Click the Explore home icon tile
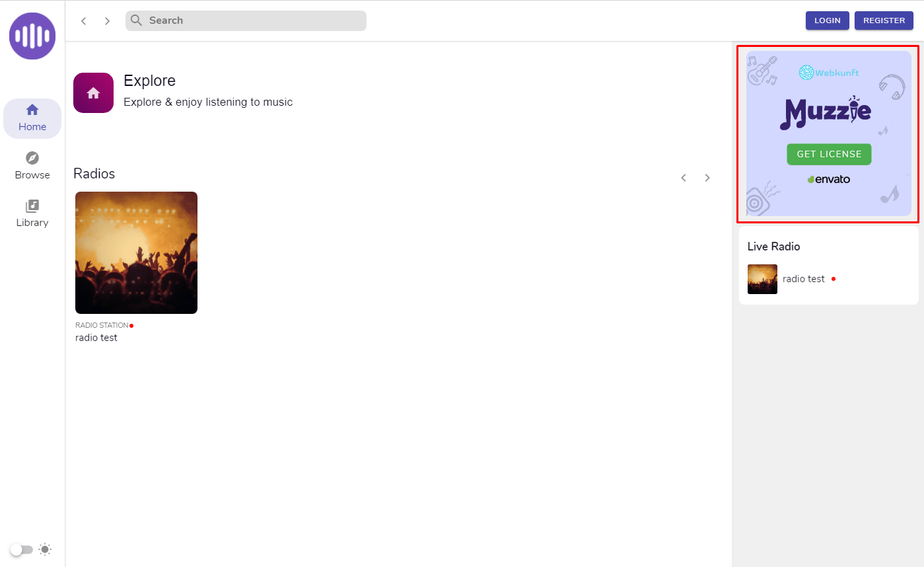 (93, 93)
